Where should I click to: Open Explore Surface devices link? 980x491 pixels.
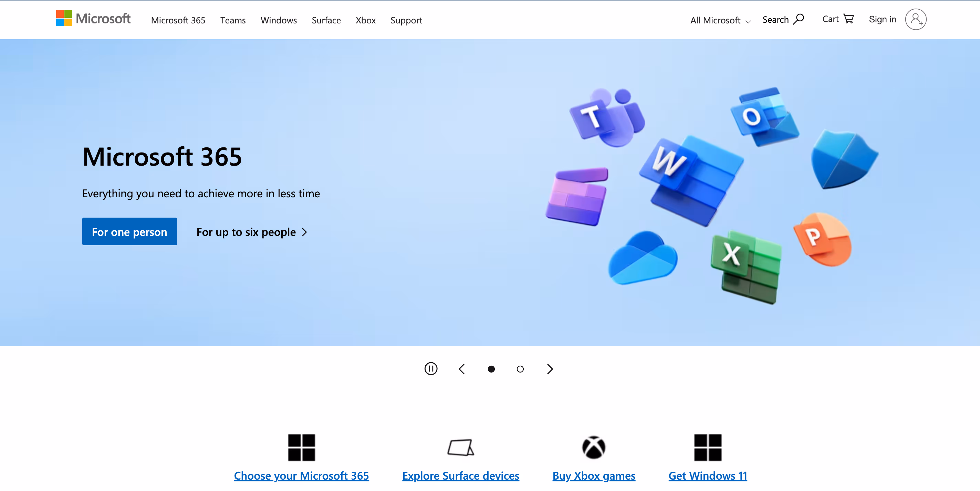click(460, 476)
